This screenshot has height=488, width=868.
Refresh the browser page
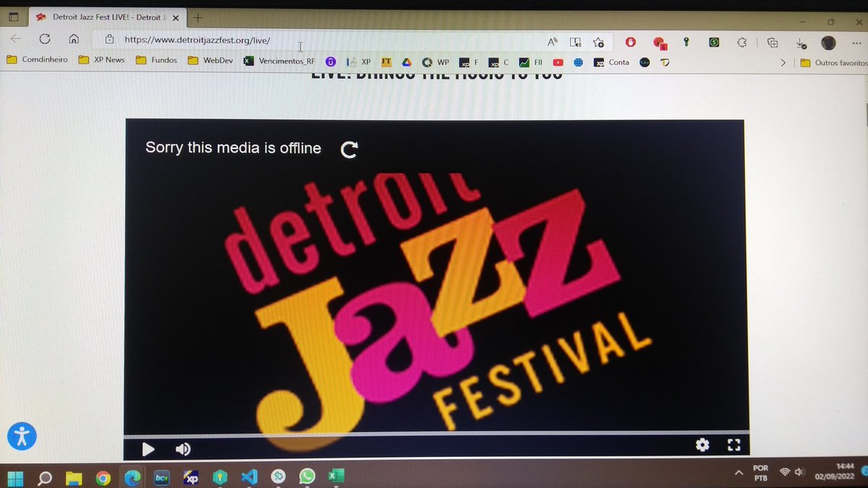[45, 39]
